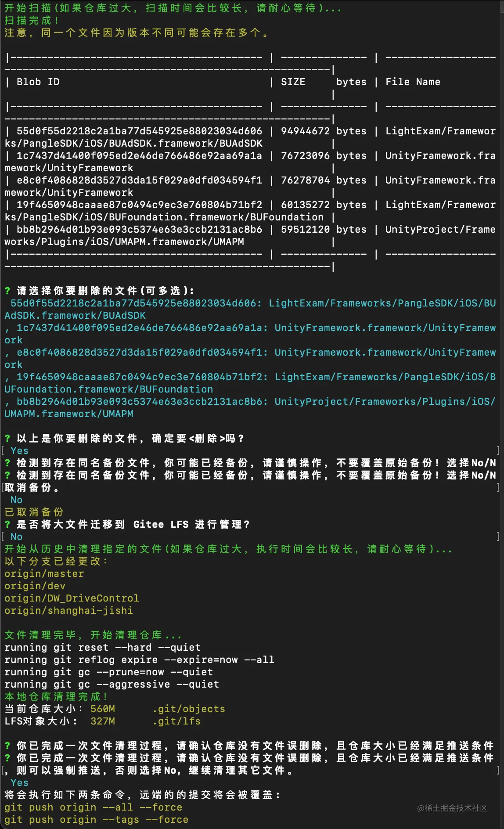Screen dimensions: 504x829
Task: Click the line 'running git gc --prune=now --quiet'
Action: click(x=108, y=672)
